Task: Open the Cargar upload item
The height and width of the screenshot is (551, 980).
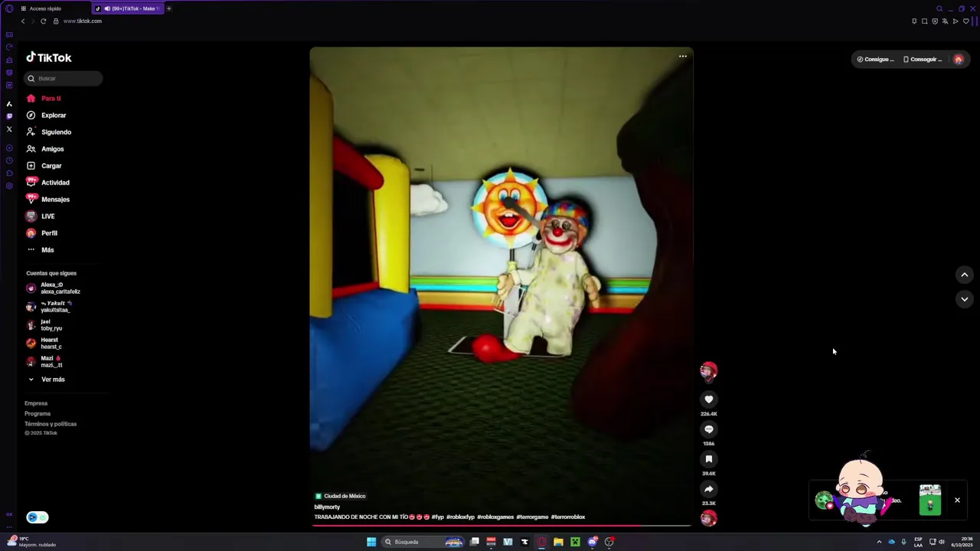Action: point(44,166)
